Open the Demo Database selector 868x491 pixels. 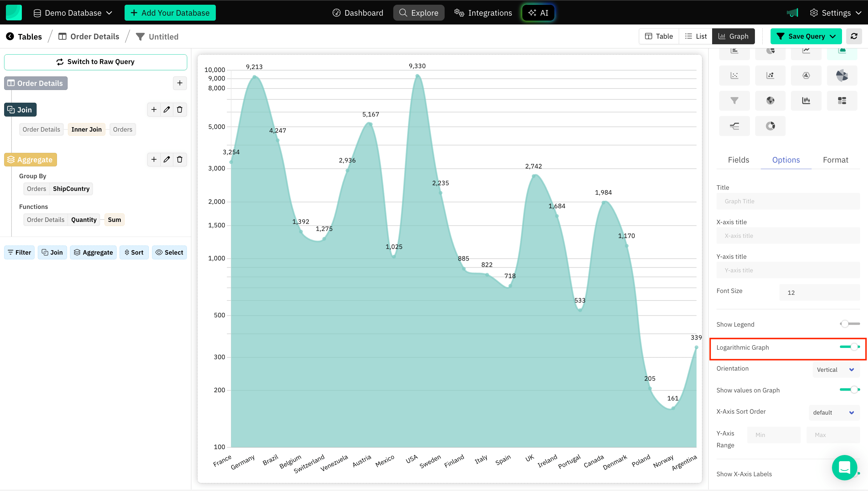coord(73,12)
